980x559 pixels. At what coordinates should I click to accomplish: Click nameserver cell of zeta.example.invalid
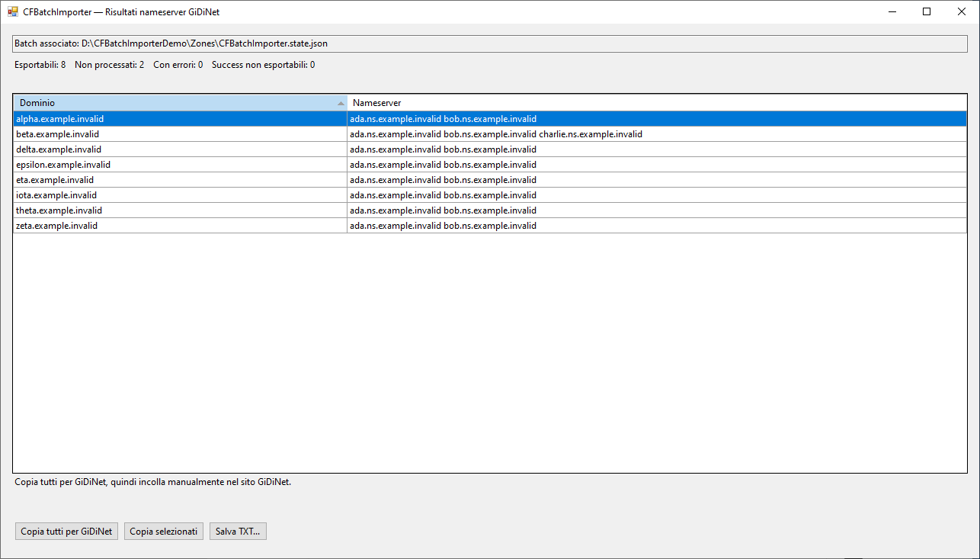(x=657, y=226)
